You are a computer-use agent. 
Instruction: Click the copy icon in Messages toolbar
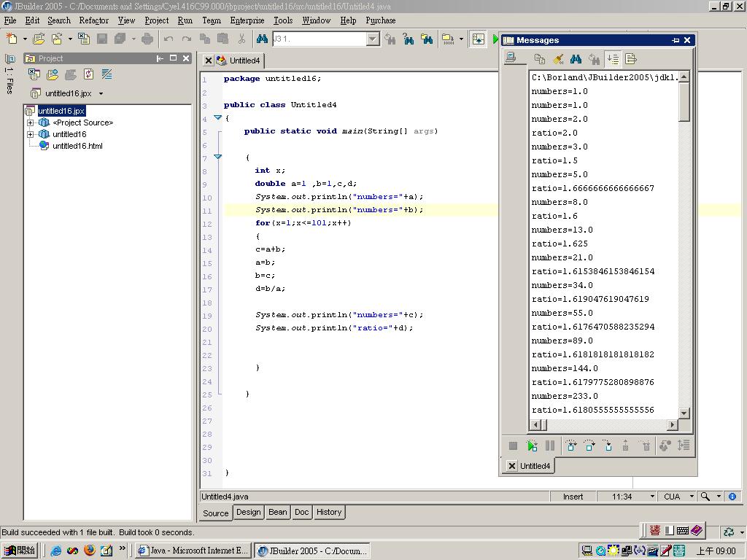pyautogui.click(x=540, y=59)
